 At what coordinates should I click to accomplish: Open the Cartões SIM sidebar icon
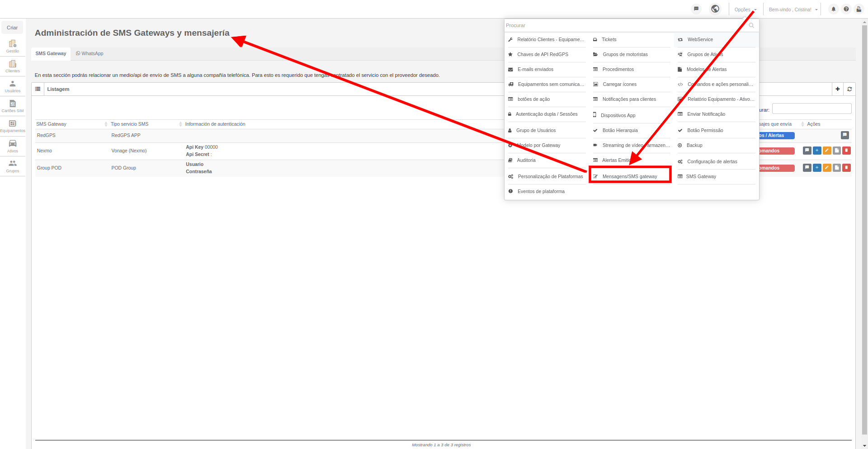[x=13, y=106]
